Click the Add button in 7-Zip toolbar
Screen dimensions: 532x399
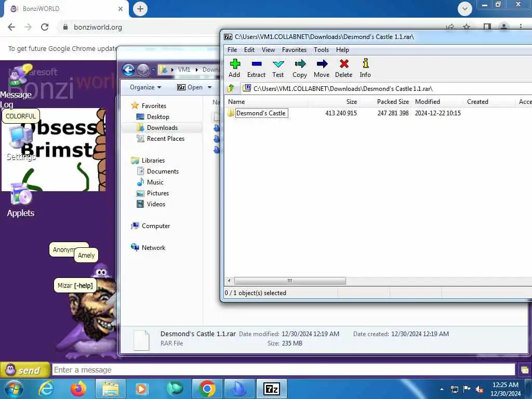pos(234,68)
